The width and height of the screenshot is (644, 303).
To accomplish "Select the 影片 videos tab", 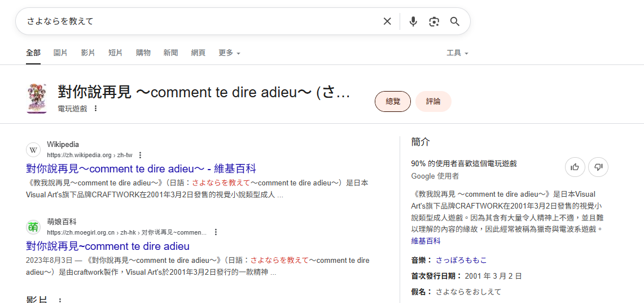I will [87, 53].
